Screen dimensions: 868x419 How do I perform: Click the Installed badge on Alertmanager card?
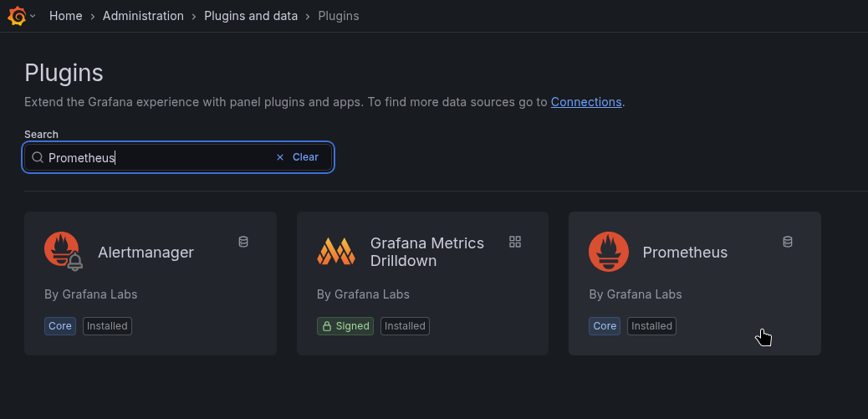(107, 326)
